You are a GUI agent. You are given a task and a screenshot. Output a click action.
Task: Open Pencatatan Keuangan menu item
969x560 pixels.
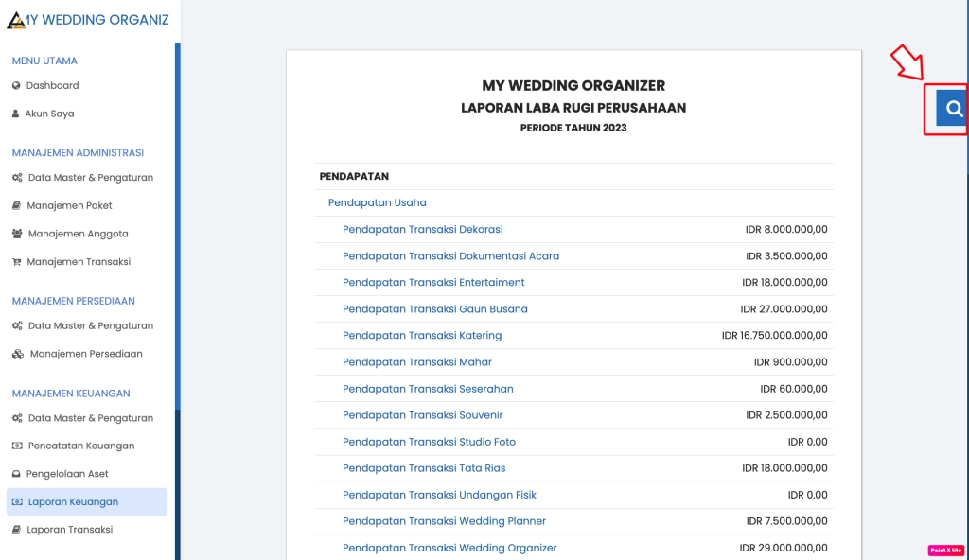click(80, 446)
